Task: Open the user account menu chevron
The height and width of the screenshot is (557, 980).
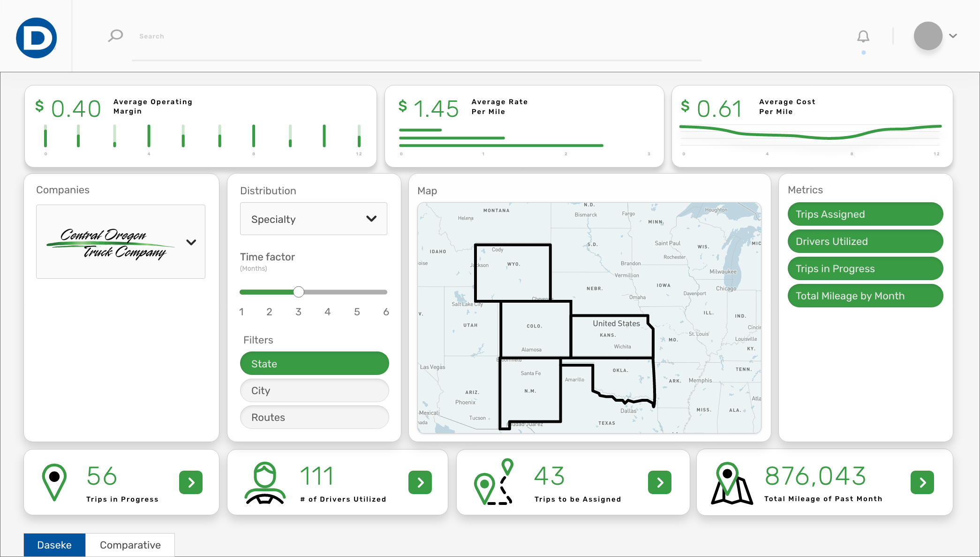Action: point(953,36)
